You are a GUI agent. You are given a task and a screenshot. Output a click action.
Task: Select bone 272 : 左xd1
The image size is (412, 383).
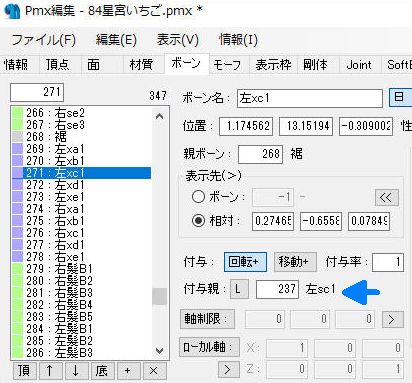82,185
